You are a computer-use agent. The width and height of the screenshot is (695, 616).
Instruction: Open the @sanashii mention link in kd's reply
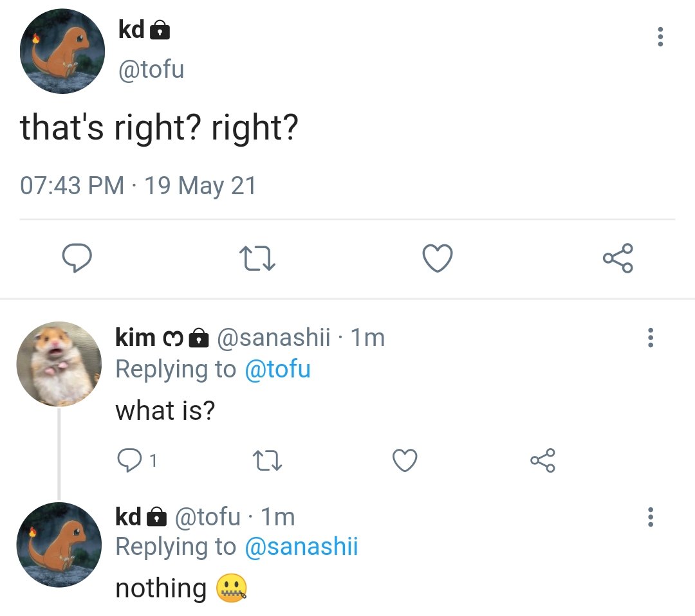pos(301,547)
